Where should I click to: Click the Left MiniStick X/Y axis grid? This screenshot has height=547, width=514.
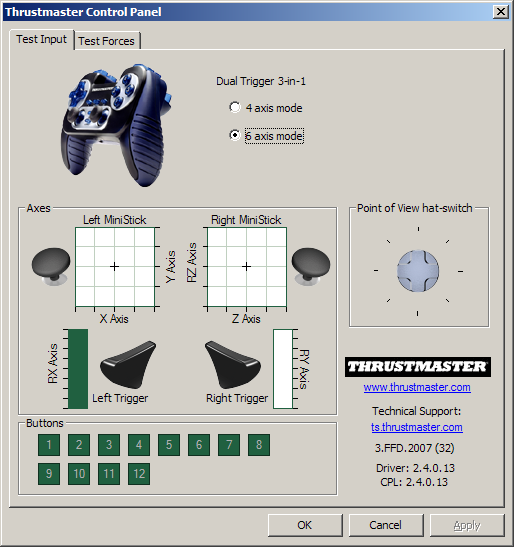[115, 267]
